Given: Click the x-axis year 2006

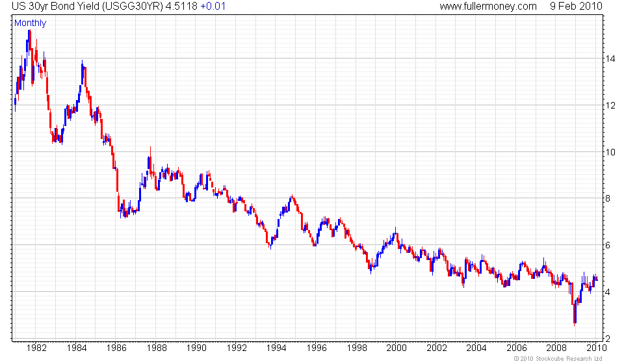Looking at the screenshot, I should tap(516, 348).
